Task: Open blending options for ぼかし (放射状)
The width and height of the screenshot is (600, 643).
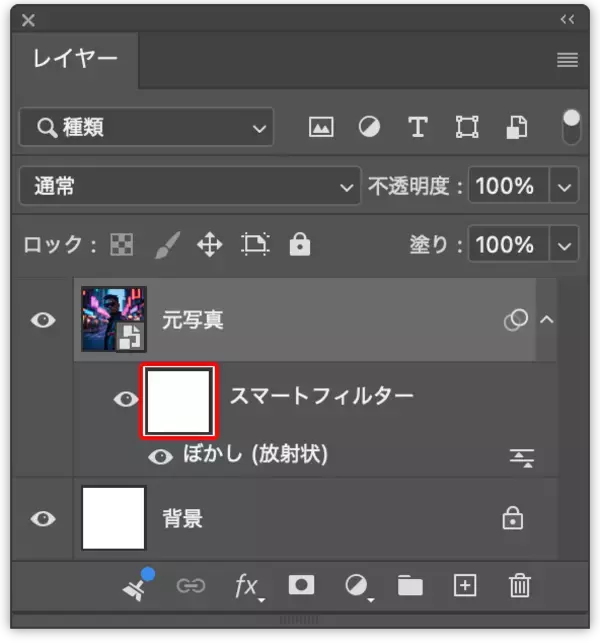Action: tap(522, 458)
